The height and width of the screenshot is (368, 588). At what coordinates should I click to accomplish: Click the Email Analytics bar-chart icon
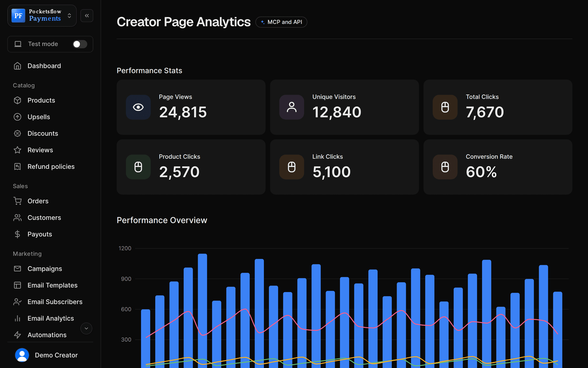pos(18,318)
